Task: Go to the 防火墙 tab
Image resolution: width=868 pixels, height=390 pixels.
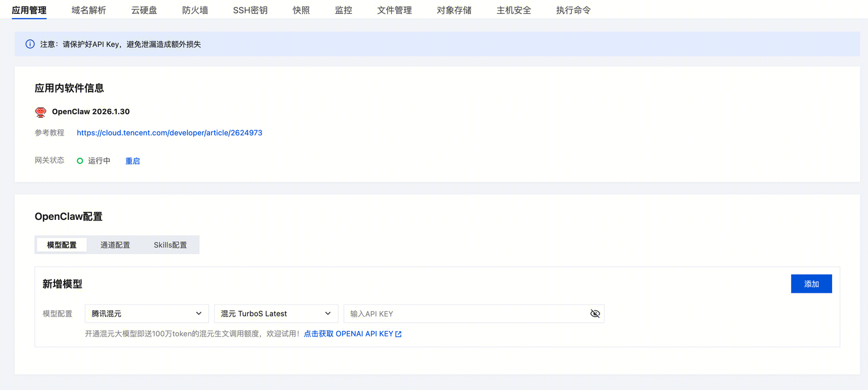Action: [x=195, y=10]
